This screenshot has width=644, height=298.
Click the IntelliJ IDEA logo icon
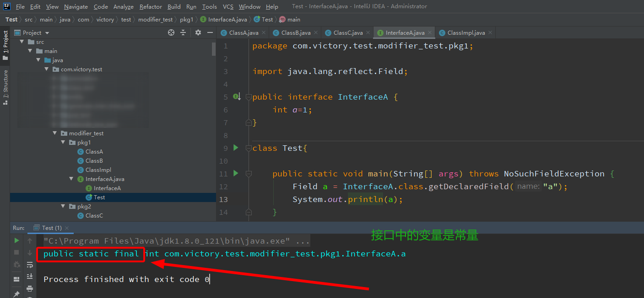click(7, 6)
